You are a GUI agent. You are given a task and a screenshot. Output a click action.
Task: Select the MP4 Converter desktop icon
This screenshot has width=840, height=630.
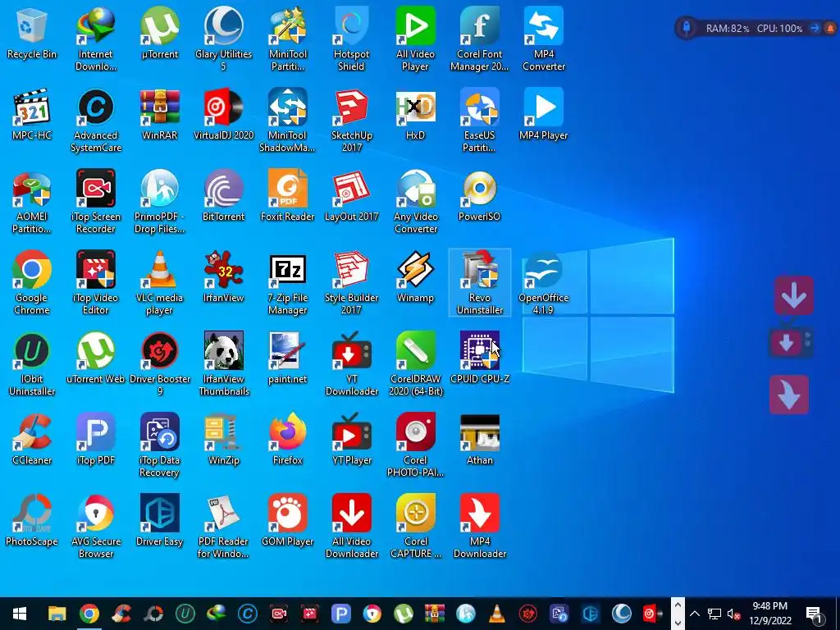[544, 39]
